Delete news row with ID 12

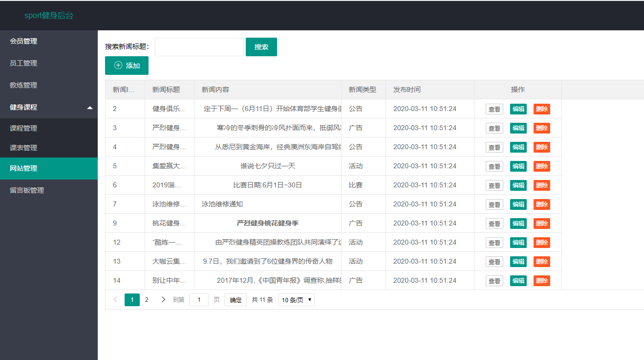pos(542,243)
